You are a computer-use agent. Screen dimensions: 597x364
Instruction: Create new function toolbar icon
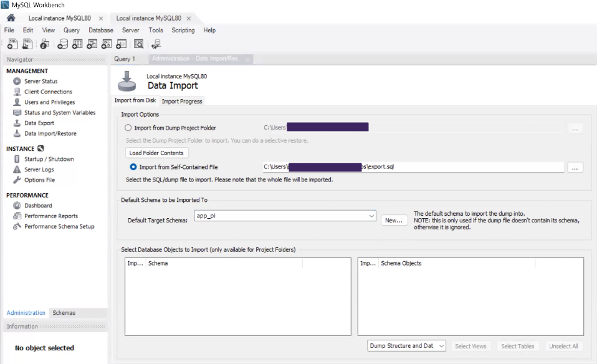pos(121,44)
